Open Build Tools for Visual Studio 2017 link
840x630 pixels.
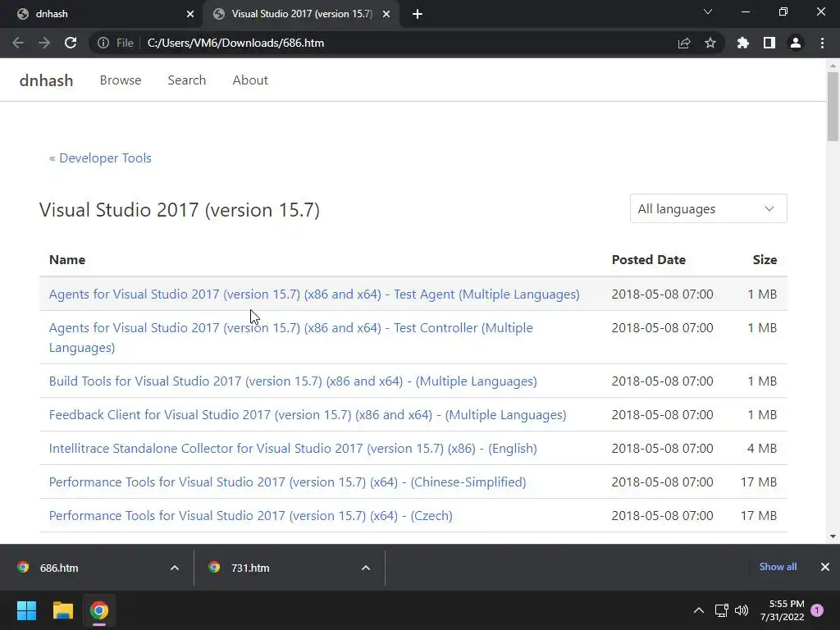tap(293, 381)
